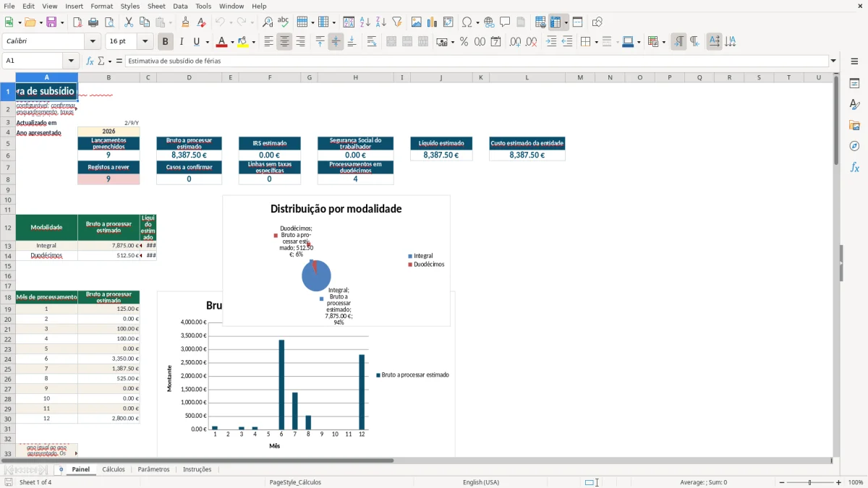Toggle Italic formatting

pyautogui.click(x=182, y=42)
